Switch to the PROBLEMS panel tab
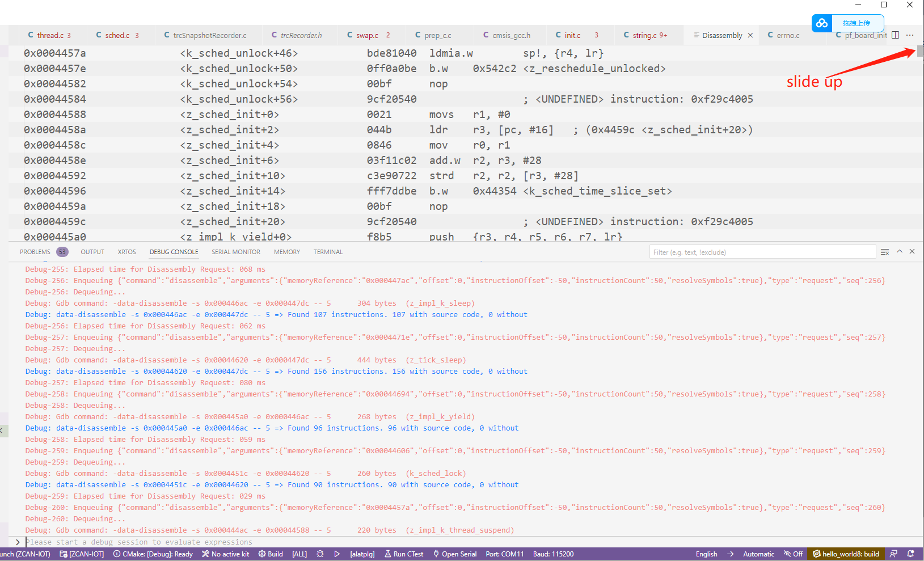Viewport: 924px width, 561px height. point(35,252)
